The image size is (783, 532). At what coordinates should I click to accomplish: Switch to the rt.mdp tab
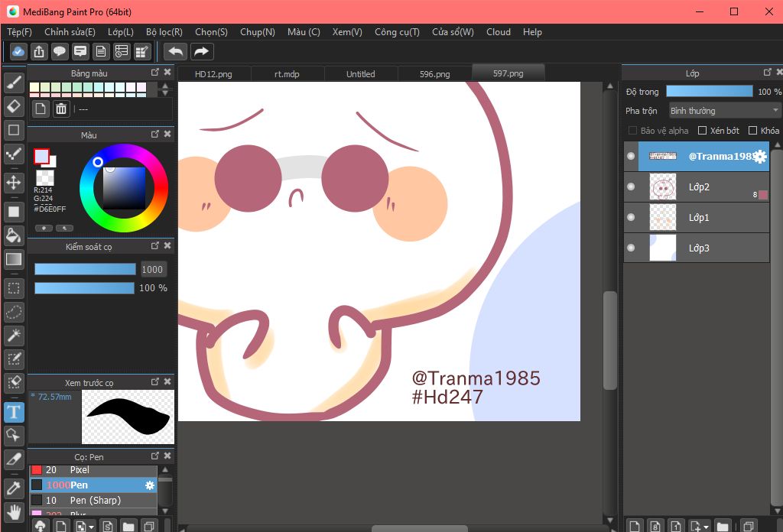(x=288, y=74)
